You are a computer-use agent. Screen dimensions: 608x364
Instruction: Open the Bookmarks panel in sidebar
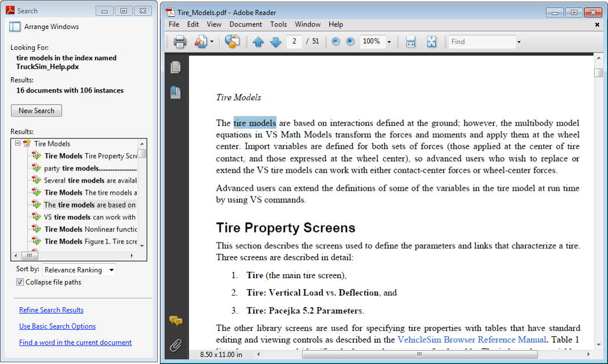(x=176, y=92)
